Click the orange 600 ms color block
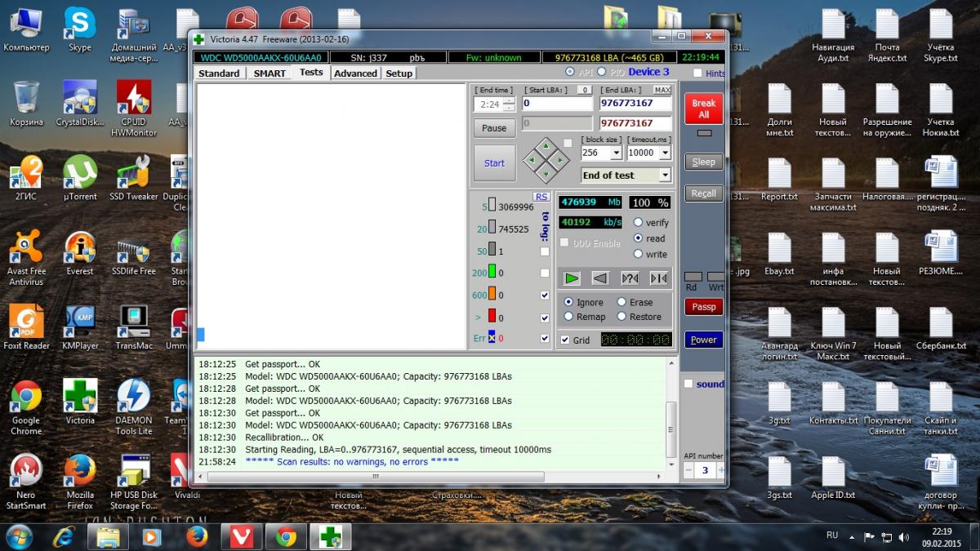980x551 pixels. [492, 295]
